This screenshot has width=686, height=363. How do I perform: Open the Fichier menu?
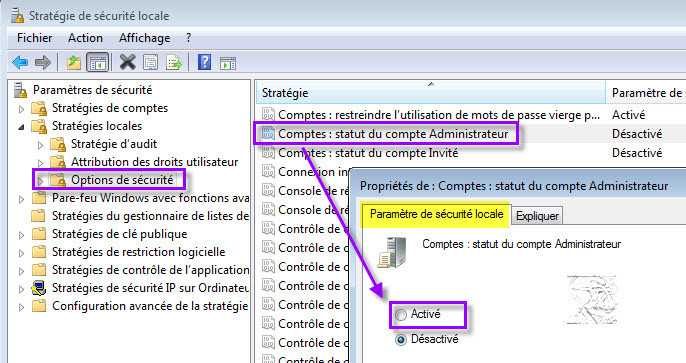pyautogui.click(x=35, y=38)
